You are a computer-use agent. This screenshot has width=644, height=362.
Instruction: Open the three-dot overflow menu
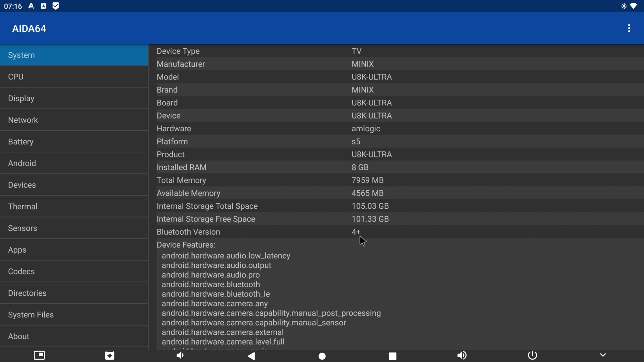[629, 28]
